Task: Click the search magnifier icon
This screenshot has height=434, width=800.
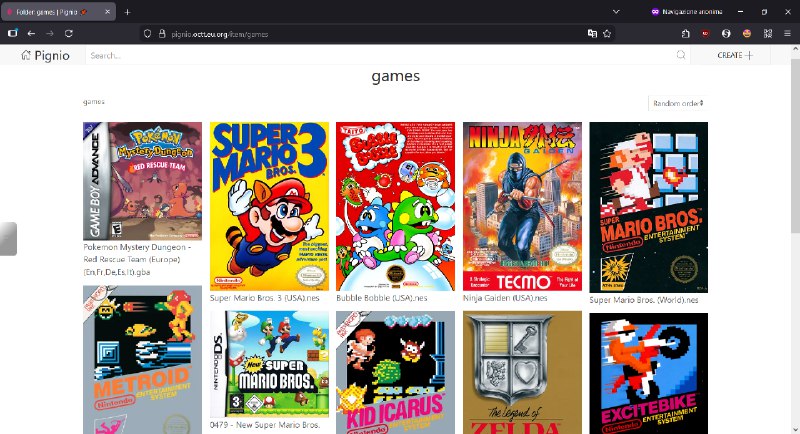Action: [681, 55]
